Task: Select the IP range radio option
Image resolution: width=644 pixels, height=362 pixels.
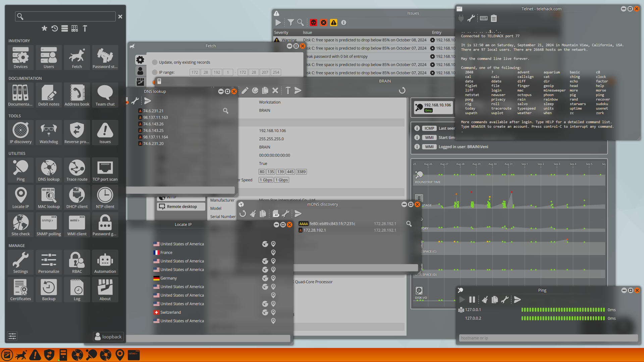Action: tap(155, 72)
